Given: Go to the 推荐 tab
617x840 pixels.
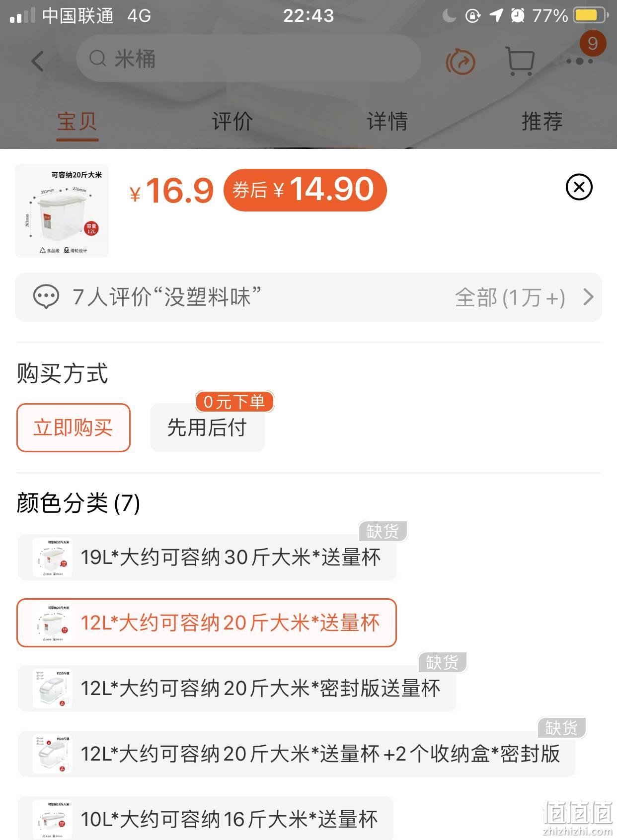Looking at the screenshot, I should pyautogui.click(x=542, y=122).
